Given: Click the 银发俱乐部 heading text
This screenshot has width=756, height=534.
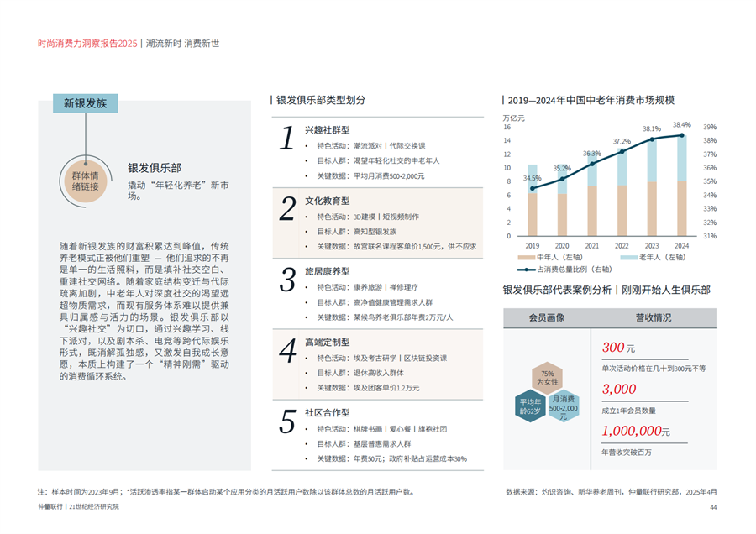Looking at the screenshot, I should pos(155,168).
